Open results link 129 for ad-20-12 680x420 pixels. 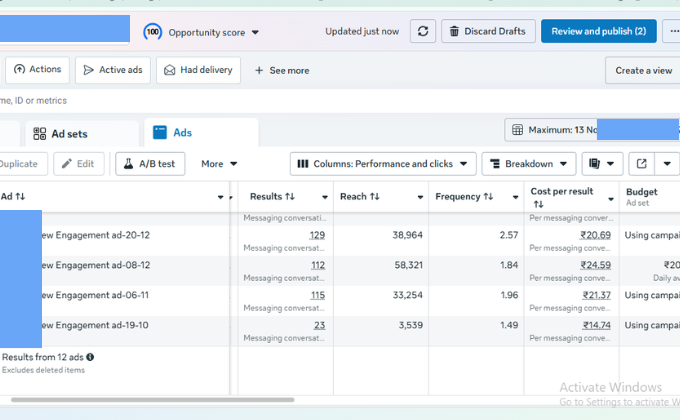[x=317, y=235]
